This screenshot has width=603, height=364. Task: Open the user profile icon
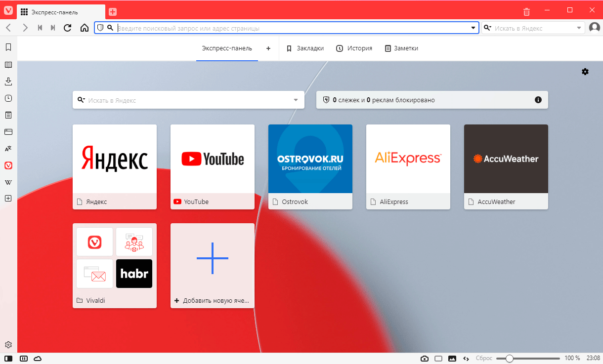pos(594,28)
